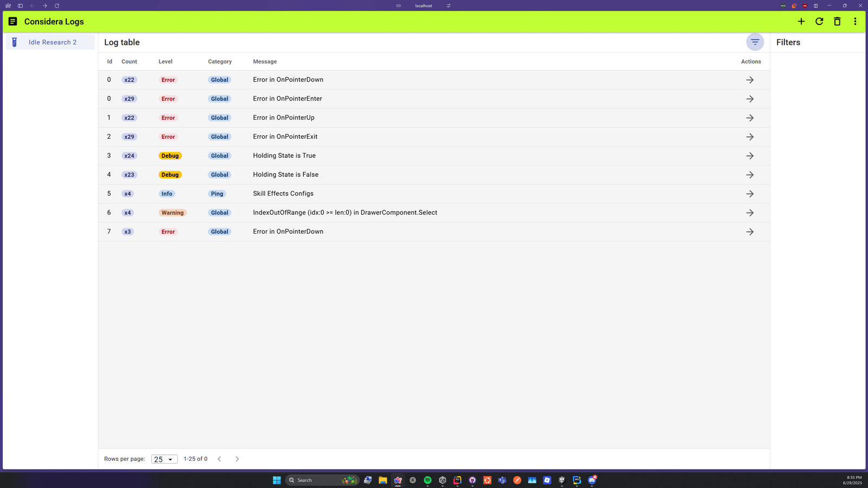
Task: Open details arrow for IndexOutOfRange warning
Action: click(750, 213)
